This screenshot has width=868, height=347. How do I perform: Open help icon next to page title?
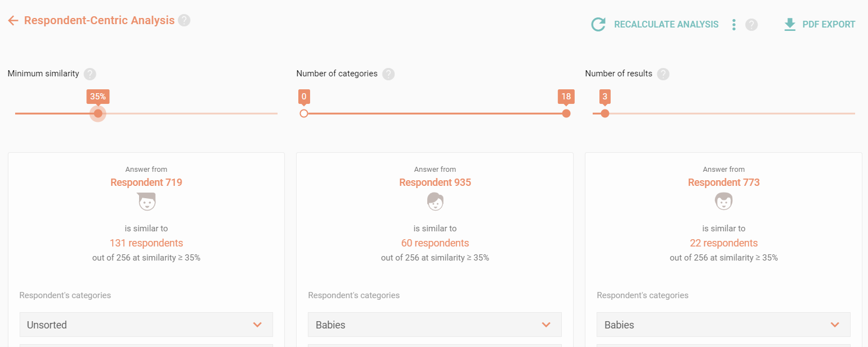184,20
